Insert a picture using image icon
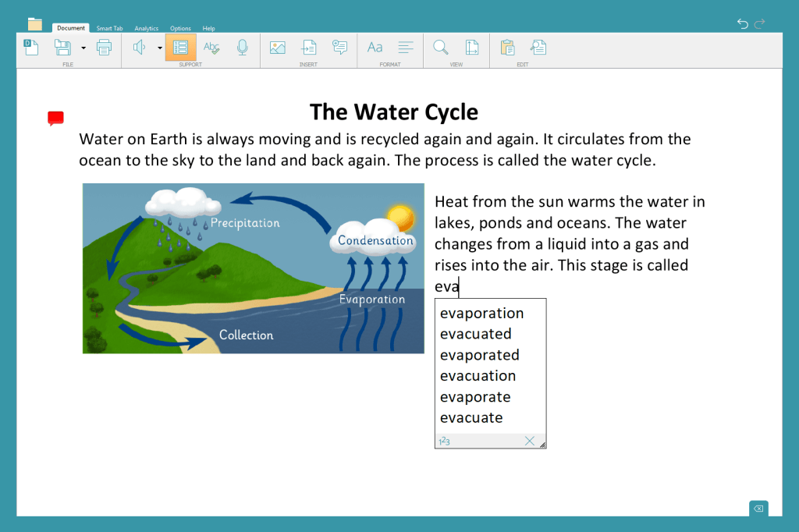Screen dimensions: 799x532 coord(277,48)
